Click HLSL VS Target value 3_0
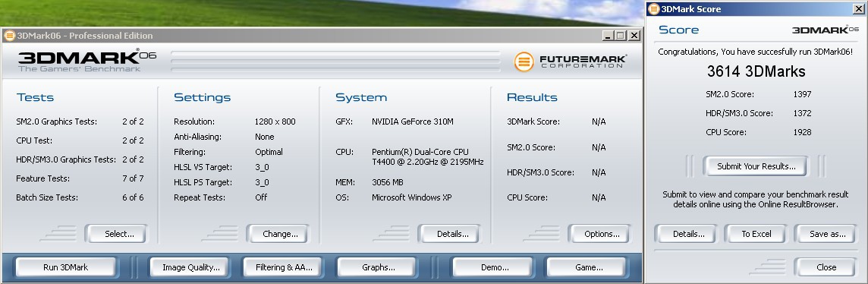This screenshot has width=868, height=284. [262, 167]
